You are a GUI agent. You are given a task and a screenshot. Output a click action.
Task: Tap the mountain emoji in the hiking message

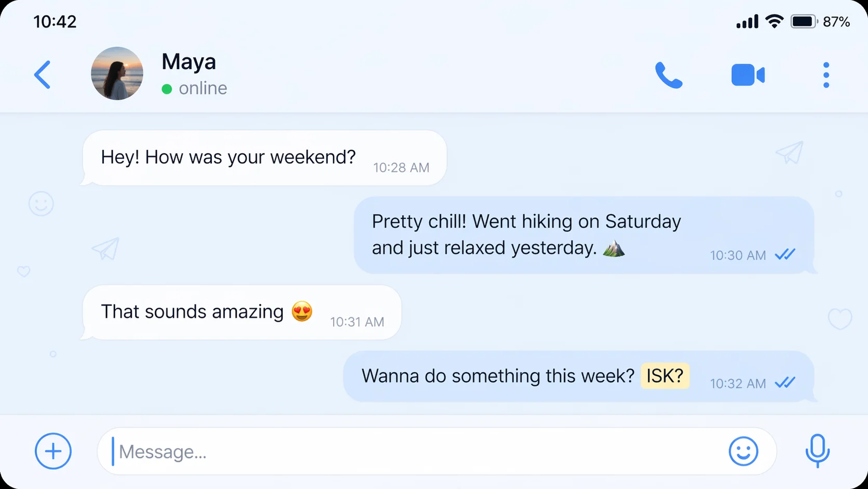(x=614, y=248)
